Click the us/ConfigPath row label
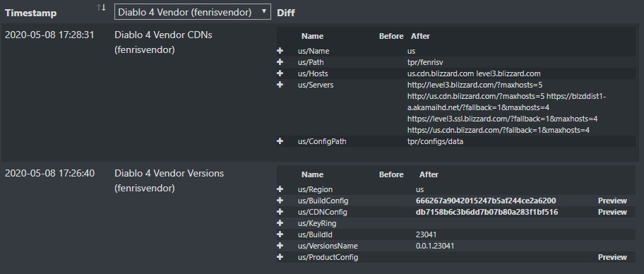The height and width of the screenshot is (274, 644). 322,141
